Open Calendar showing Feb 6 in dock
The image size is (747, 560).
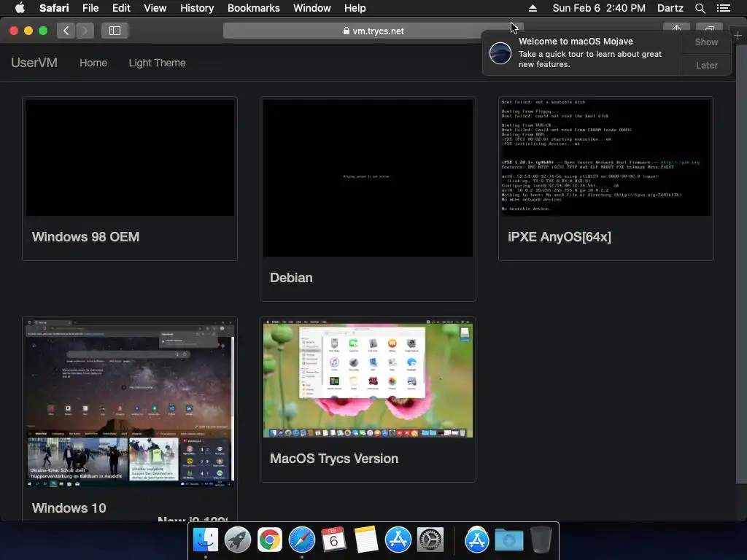pos(334,540)
